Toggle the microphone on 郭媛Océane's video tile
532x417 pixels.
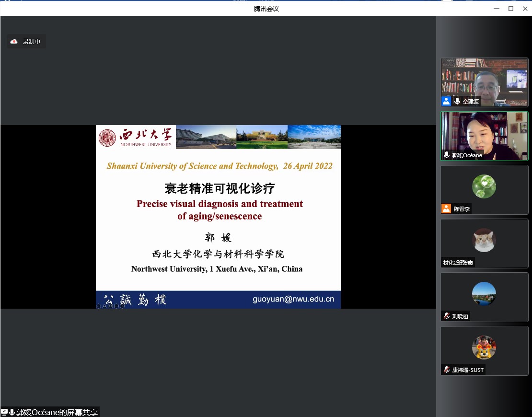(x=447, y=155)
